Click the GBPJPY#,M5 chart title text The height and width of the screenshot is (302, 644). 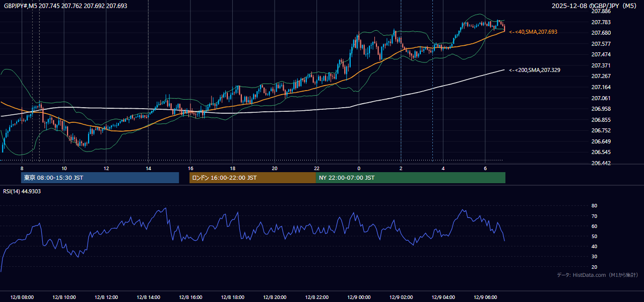coord(66,6)
